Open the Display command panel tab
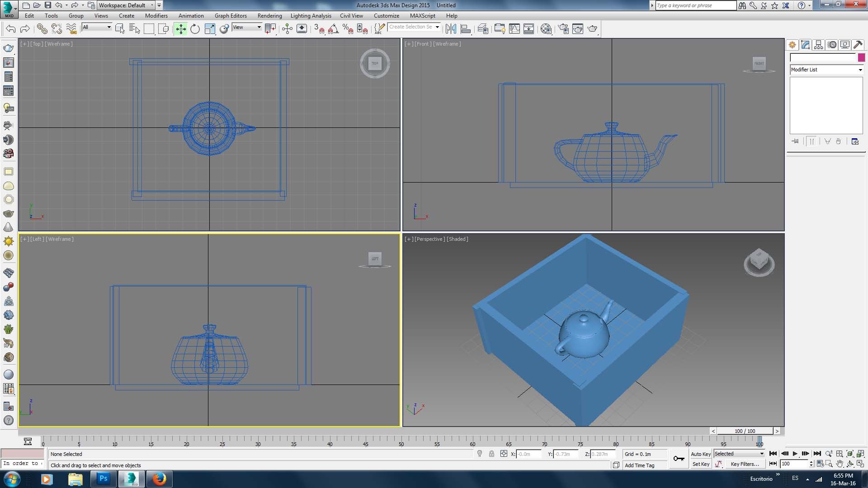 844,45
